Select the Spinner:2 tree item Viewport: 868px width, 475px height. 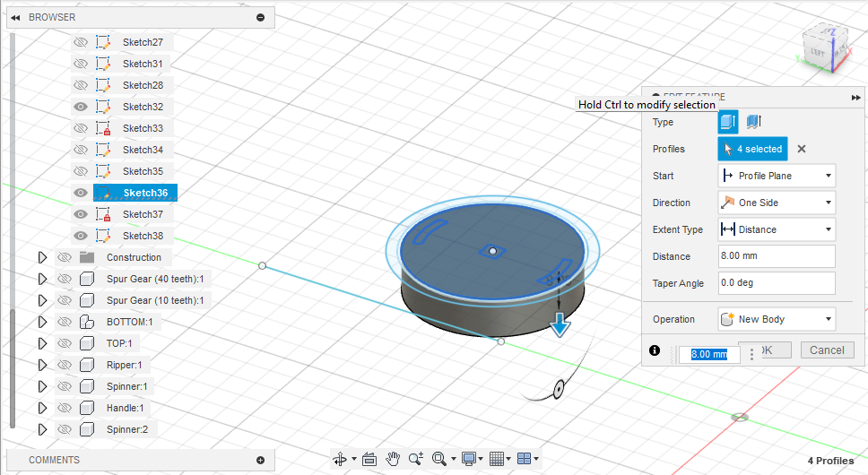click(x=126, y=429)
